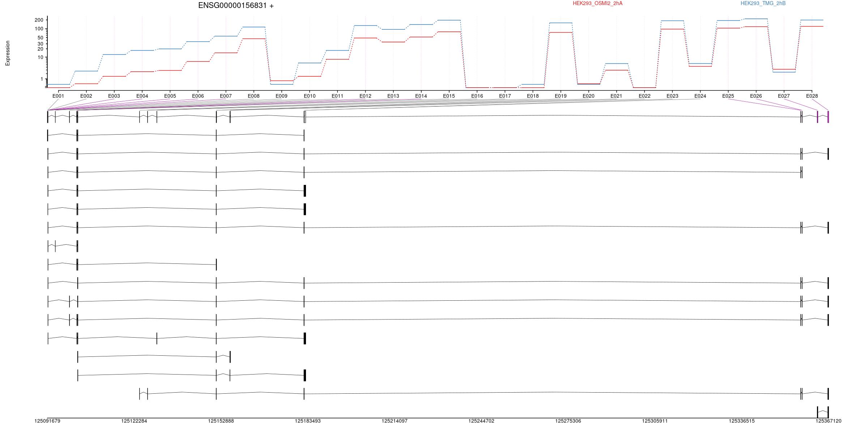Click exon label E025

coord(728,96)
